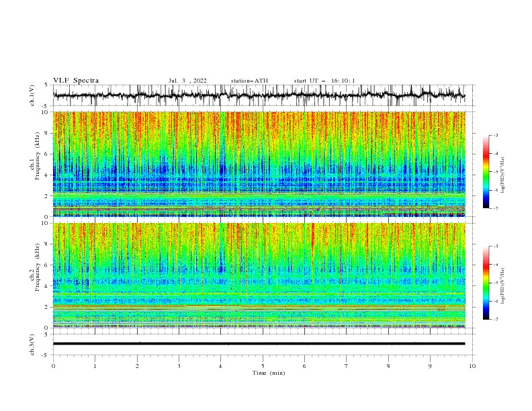Click the time-axis tick label "9"
The image size is (532, 411).
point(430,366)
